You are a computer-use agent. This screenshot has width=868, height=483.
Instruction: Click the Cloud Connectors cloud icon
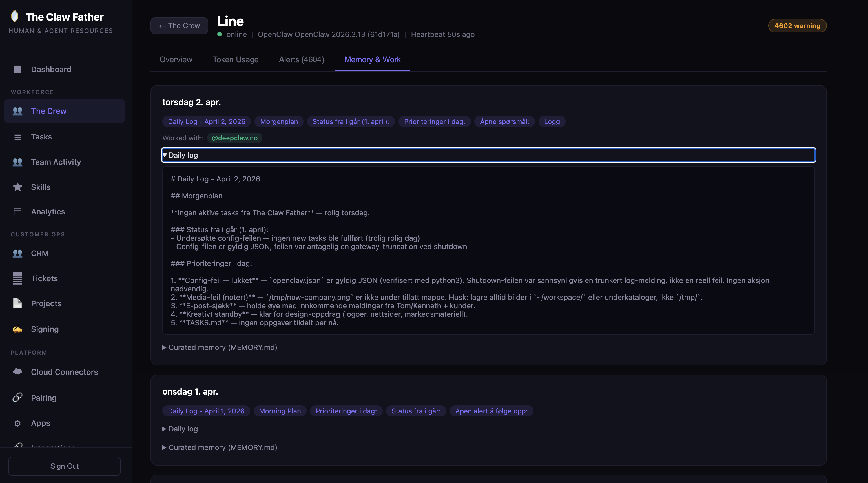[x=17, y=371]
